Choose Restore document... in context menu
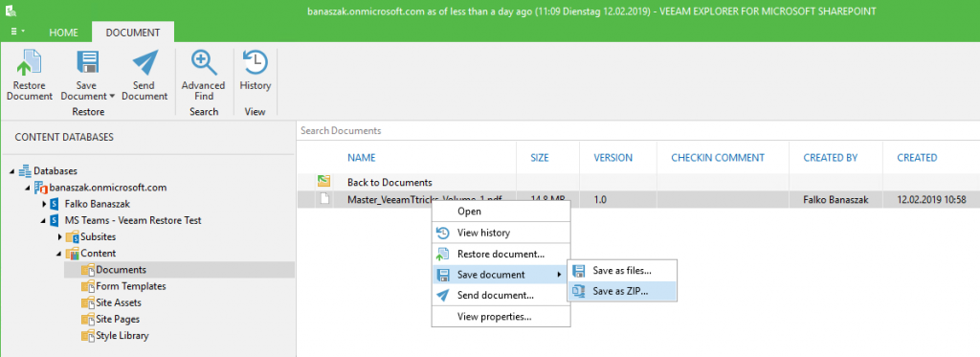This screenshot has width=980, height=357. click(501, 254)
